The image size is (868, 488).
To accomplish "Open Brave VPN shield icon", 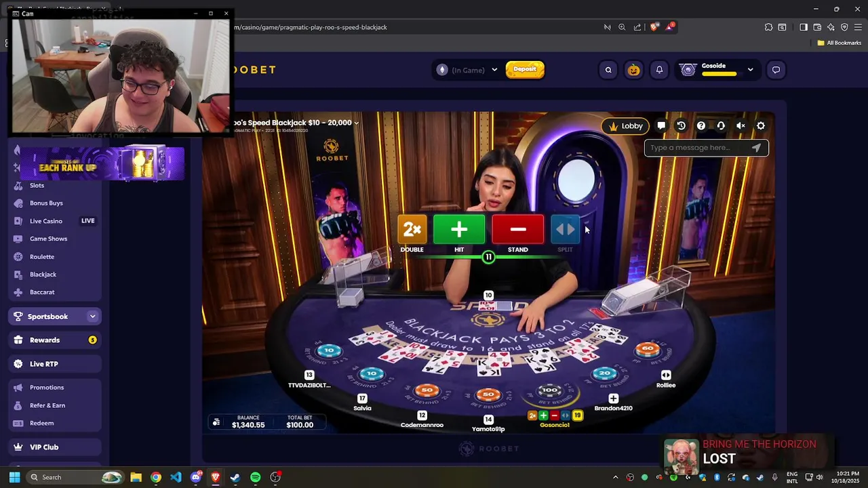I will 844,27.
